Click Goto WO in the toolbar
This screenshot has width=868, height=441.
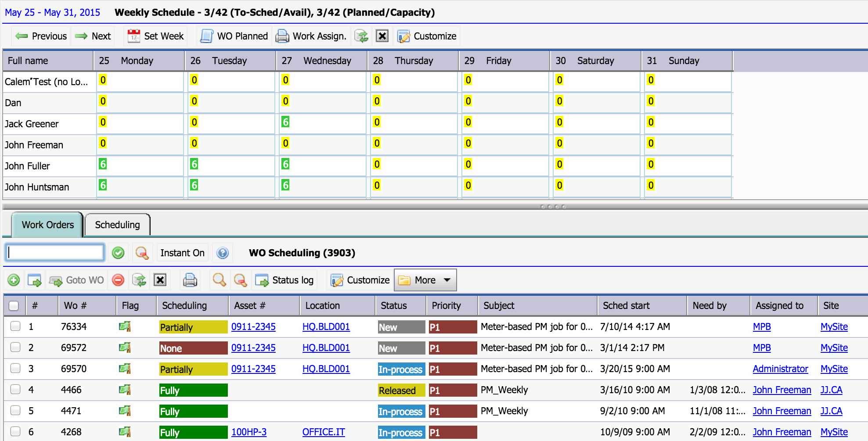tap(77, 280)
